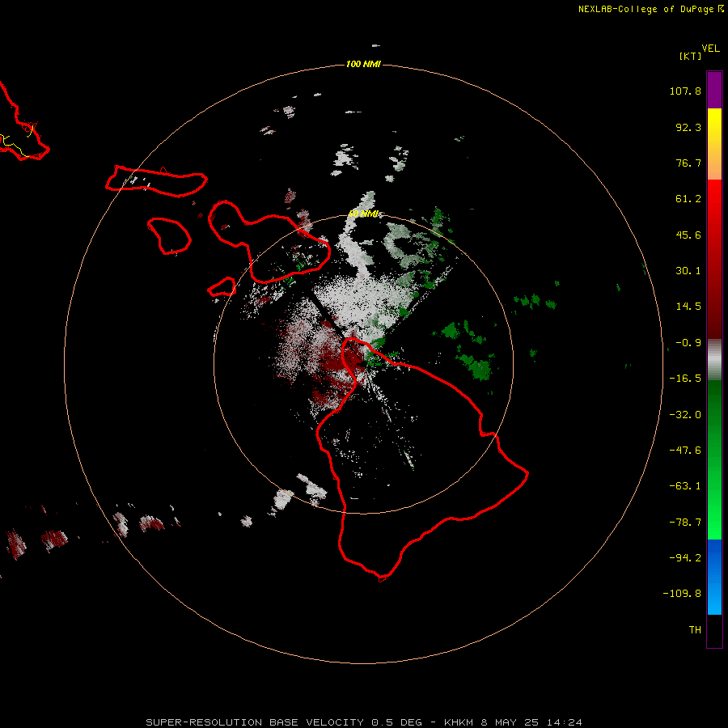Select the -109.8 scale value

pos(682,594)
